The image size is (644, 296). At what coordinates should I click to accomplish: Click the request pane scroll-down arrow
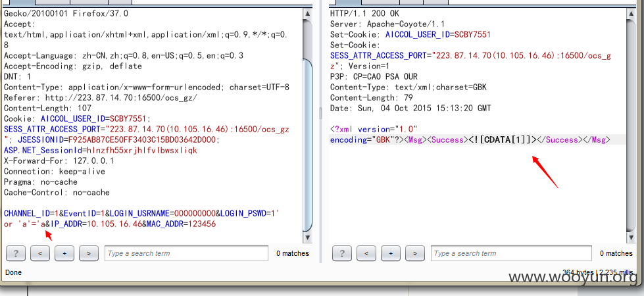coord(308,237)
